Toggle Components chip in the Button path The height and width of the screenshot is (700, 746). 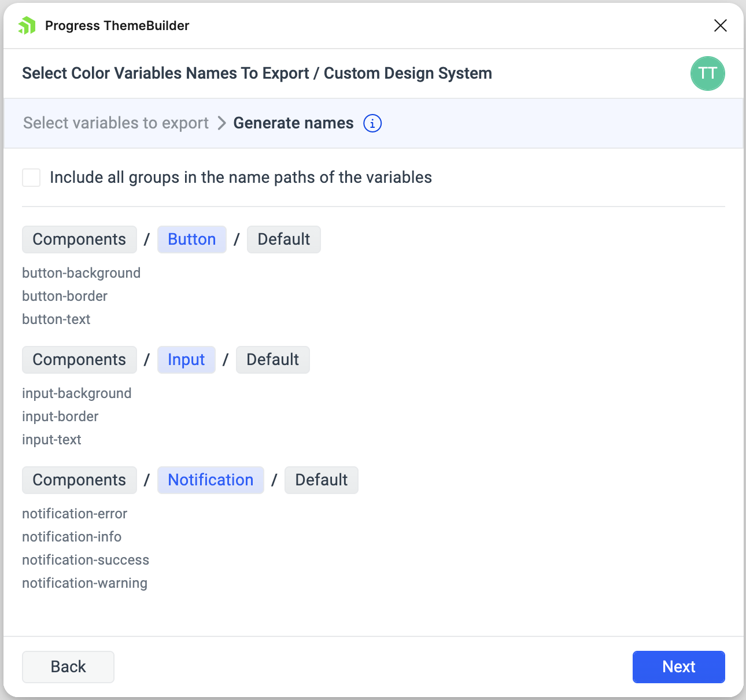click(x=79, y=240)
